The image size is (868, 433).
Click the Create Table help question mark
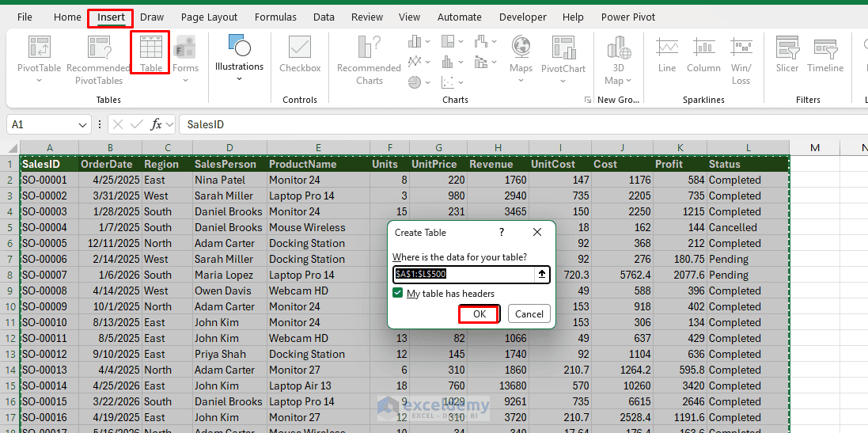(x=502, y=233)
